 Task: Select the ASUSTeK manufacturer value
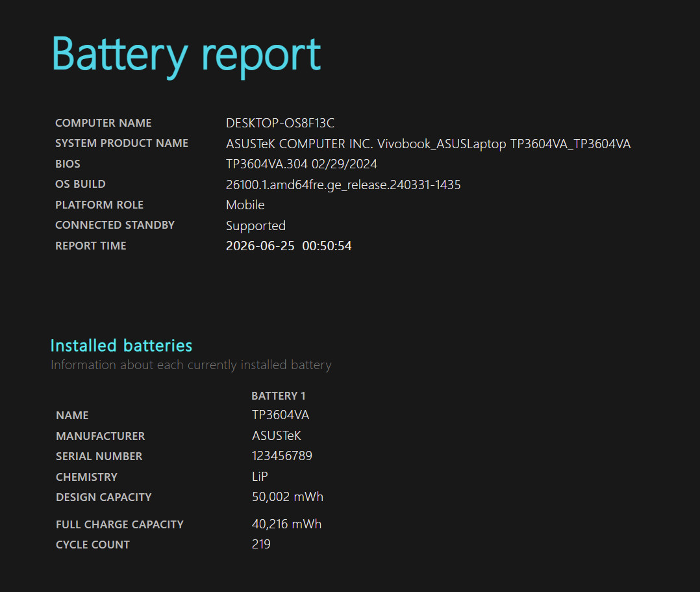tap(277, 435)
